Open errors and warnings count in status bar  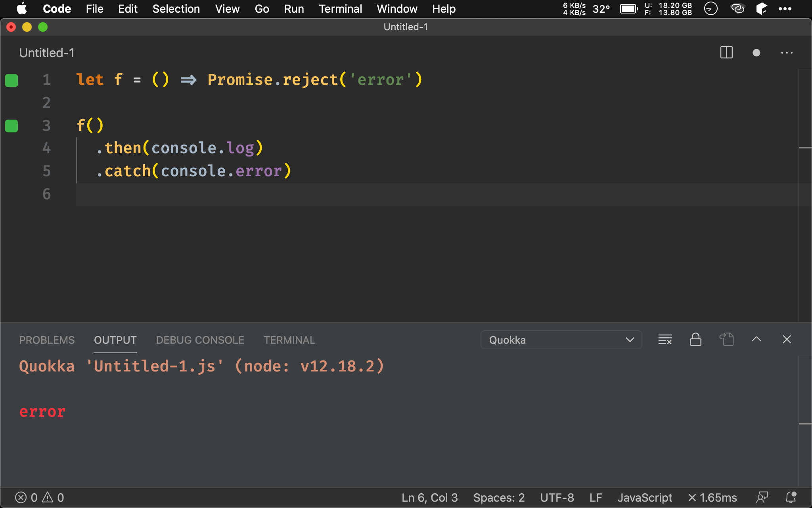39,498
